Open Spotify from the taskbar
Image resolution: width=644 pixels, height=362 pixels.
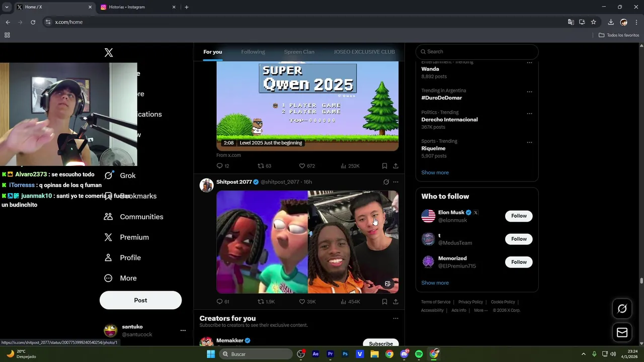(419, 354)
